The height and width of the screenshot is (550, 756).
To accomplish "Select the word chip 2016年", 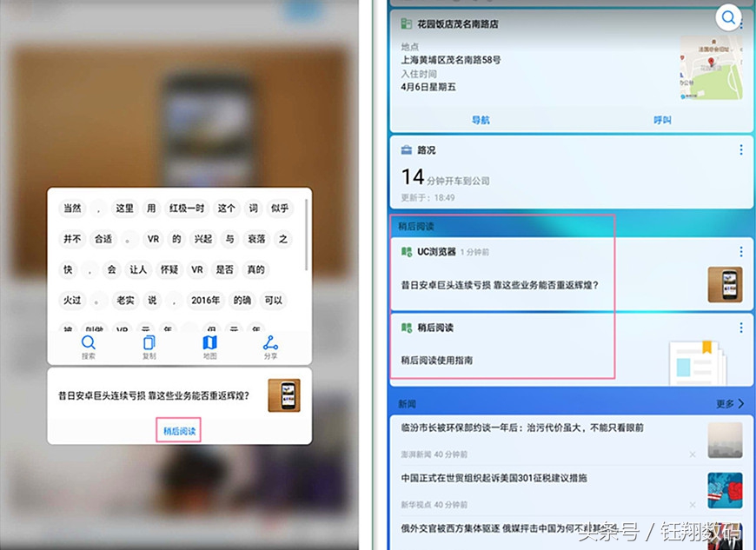I will click(x=205, y=300).
